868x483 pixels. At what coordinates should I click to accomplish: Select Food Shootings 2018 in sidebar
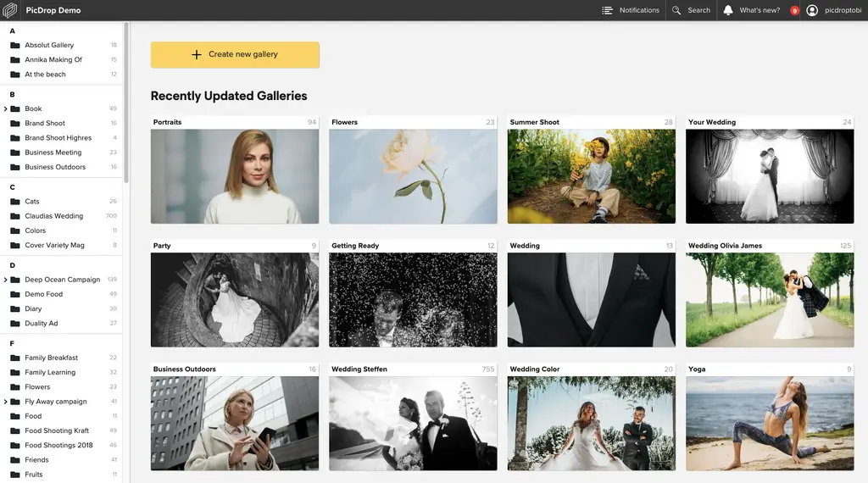coord(58,446)
